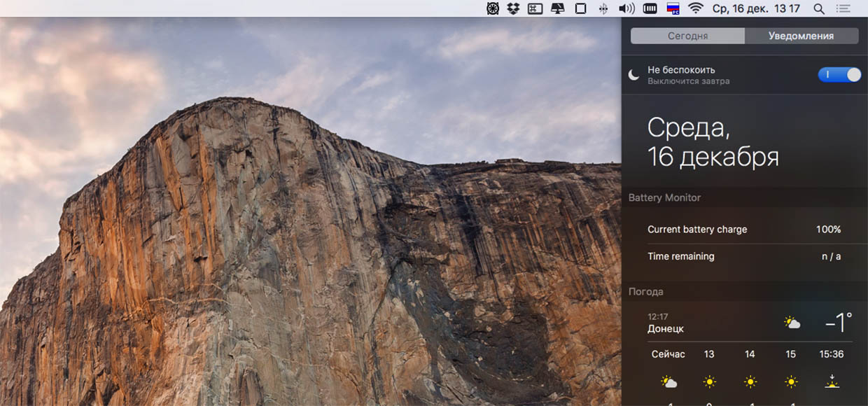Click the n / a time remaining value

click(x=832, y=256)
